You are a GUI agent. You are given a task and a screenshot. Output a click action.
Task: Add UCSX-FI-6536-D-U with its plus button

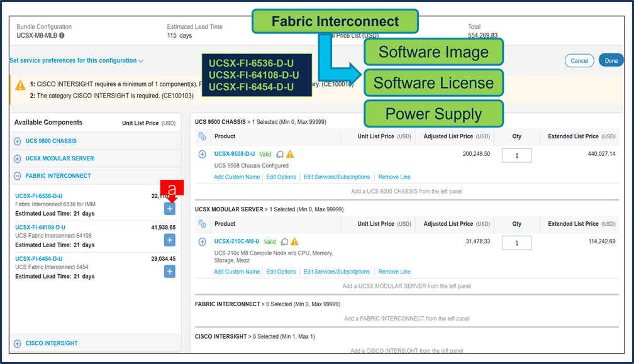(170, 209)
